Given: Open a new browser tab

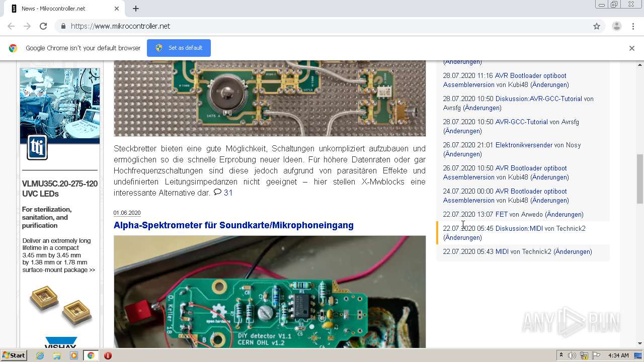Looking at the screenshot, I should [135, 9].
